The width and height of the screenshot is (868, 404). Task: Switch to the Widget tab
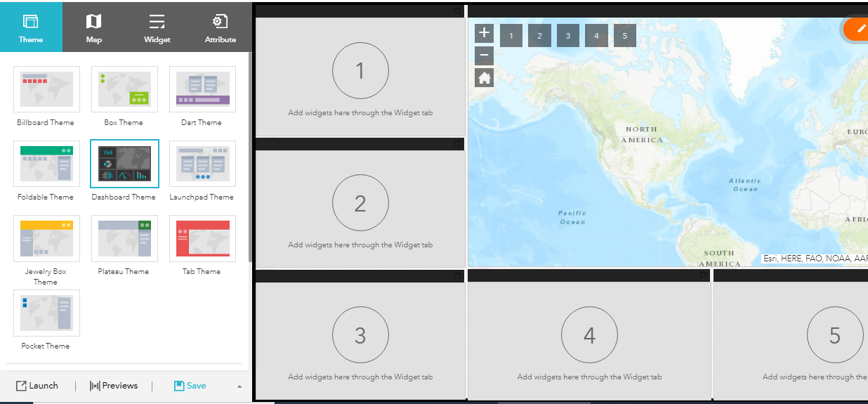[x=157, y=27]
